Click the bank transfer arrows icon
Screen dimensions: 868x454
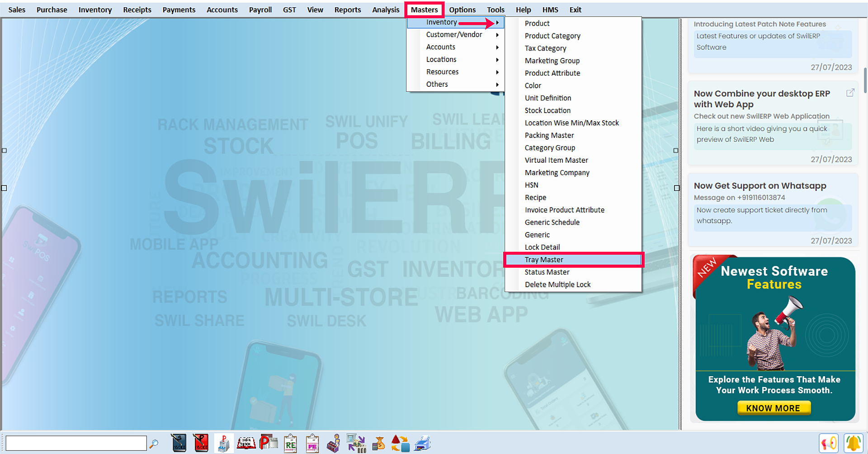tap(356, 443)
